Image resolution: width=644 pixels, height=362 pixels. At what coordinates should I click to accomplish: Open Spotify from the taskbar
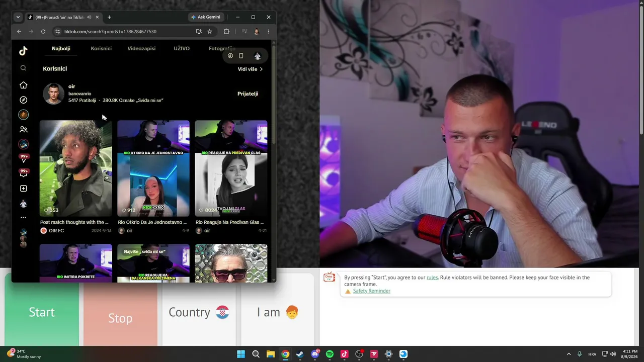coord(330,354)
